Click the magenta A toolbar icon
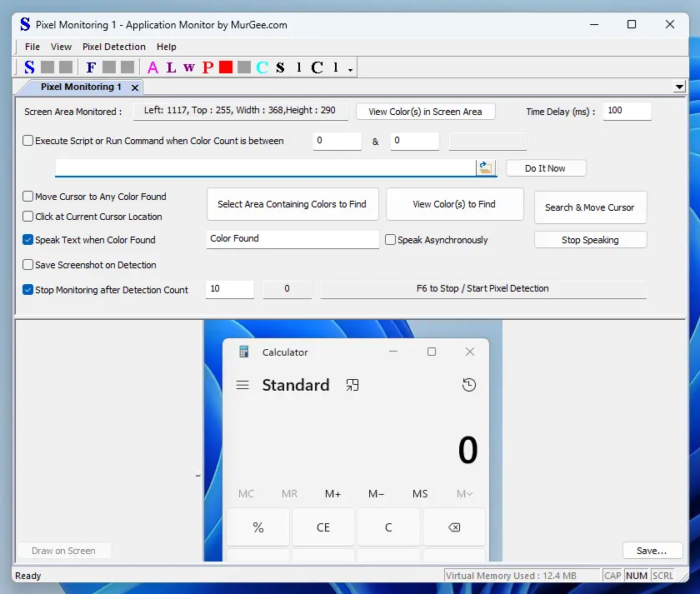This screenshot has width=700, height=594. pyautogui.click(x=152, y=67)
